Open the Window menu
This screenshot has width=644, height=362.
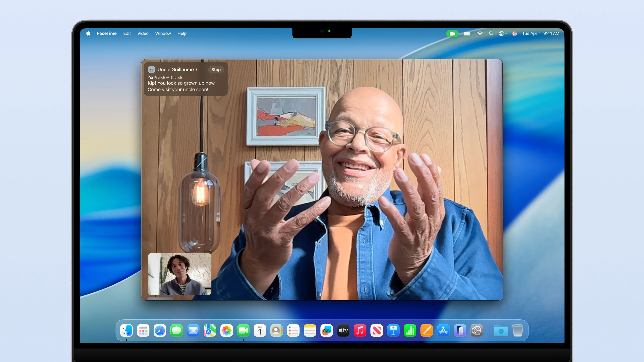[x=163, y=34]
